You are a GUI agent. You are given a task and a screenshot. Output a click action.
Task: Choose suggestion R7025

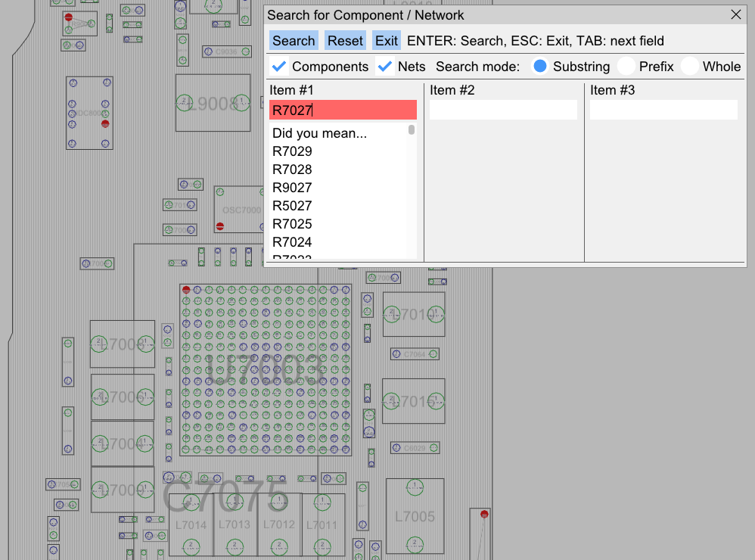(292, 224)
